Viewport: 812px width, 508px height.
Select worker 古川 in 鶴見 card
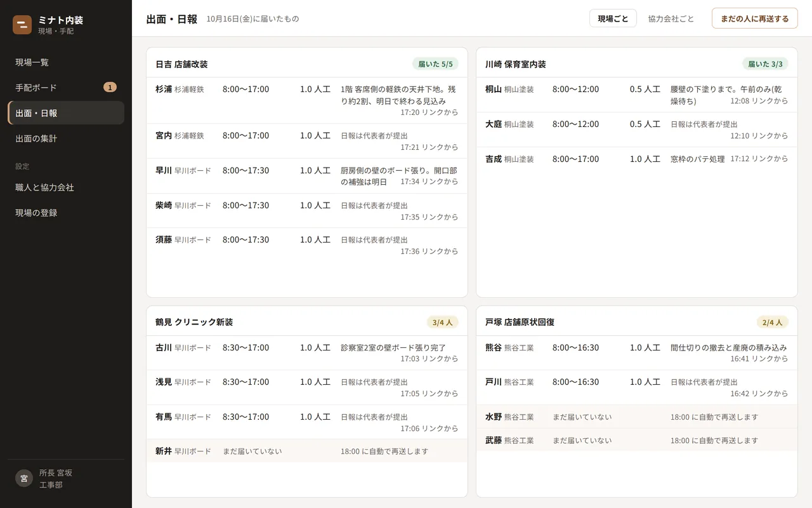[164, 347]
